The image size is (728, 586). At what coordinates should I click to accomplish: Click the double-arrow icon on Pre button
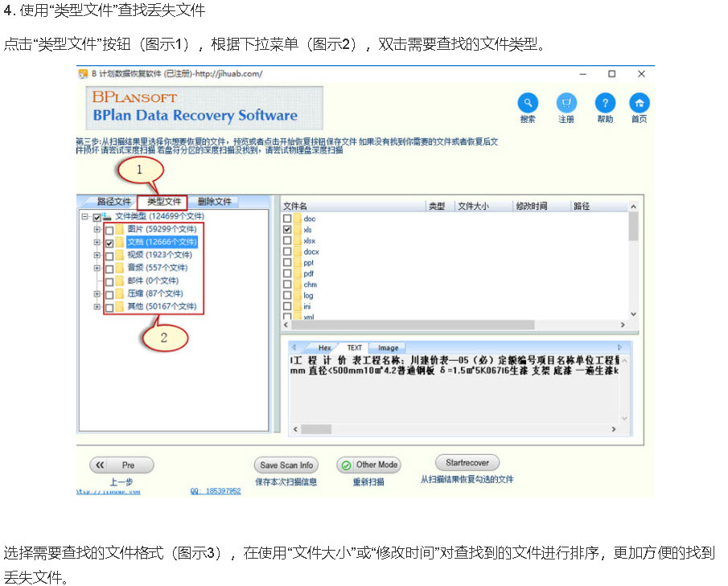coord(100,465)
